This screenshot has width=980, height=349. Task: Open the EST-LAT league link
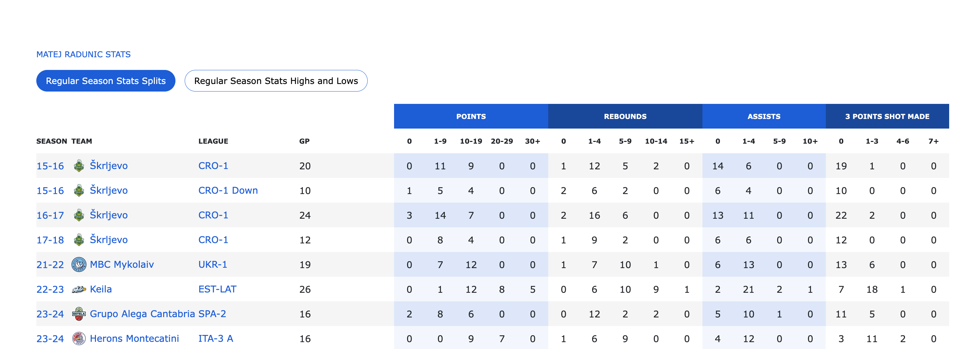(x=217, y=290)
